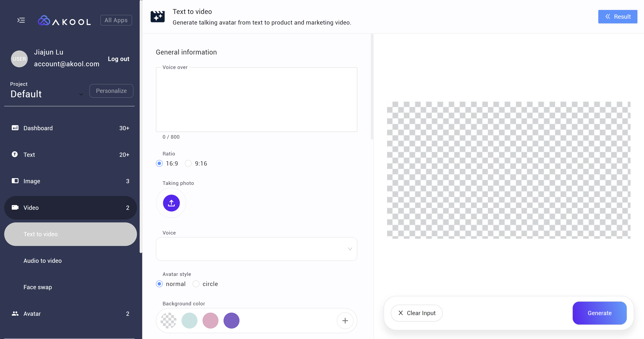Select the 16:9 ratio option

159,163
